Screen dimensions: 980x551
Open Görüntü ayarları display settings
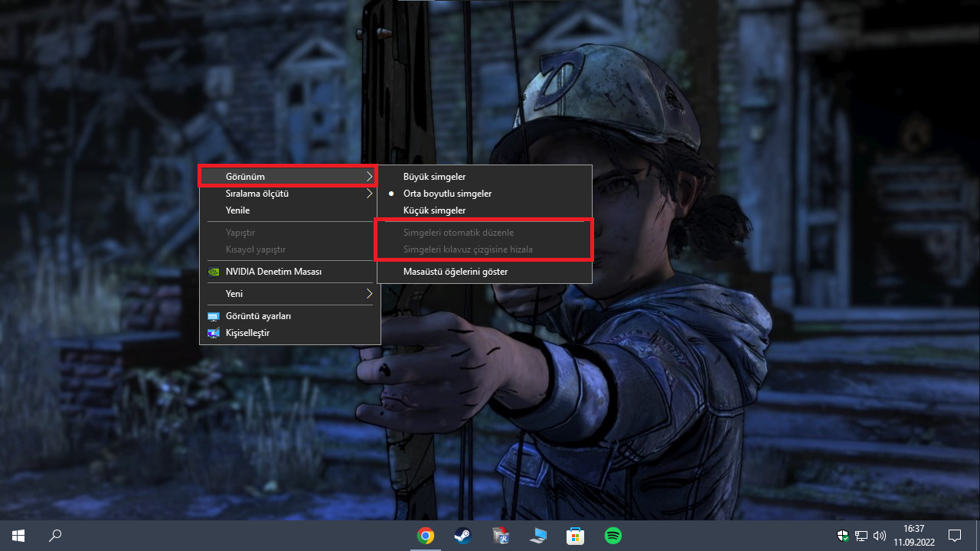tap(290, 316)
